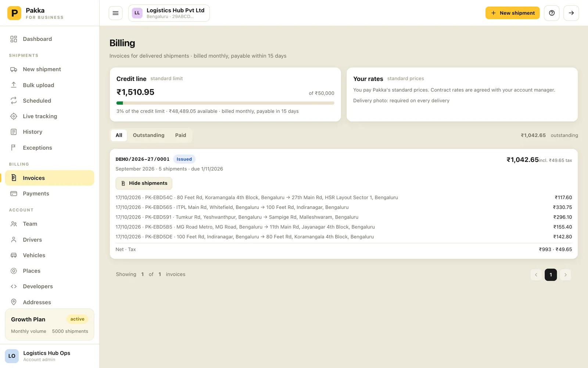Click the History list icon
588x368 pixels.
click(14, 132)
